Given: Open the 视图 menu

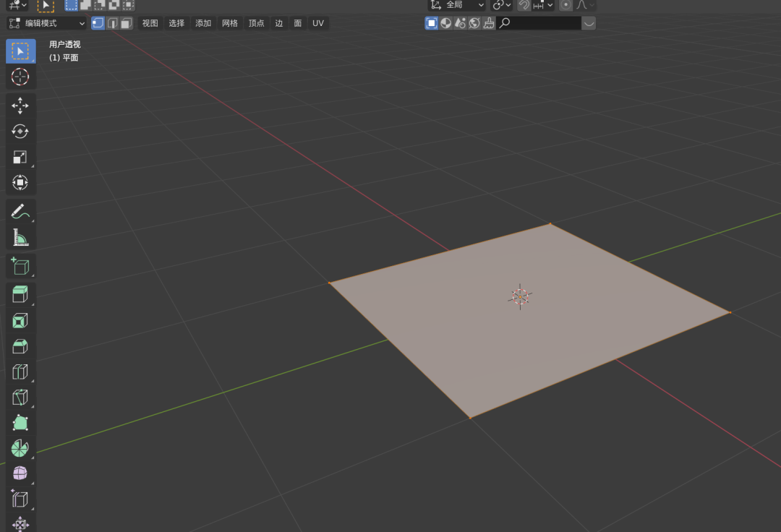Looking at the screenshot, I should click(x=150, y=23).
